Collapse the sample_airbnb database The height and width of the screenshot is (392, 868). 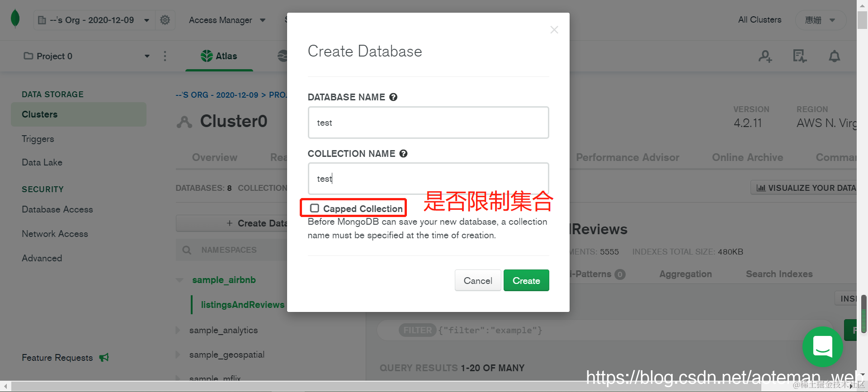180,280
